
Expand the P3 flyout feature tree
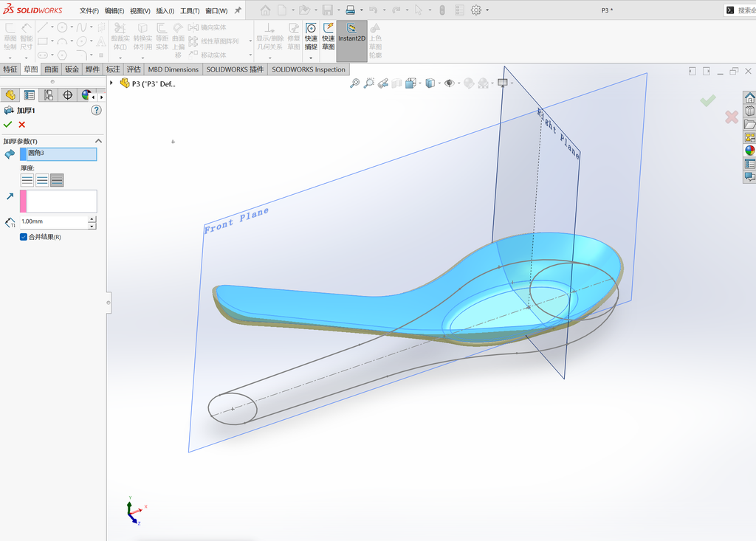(x=111, y=83)
